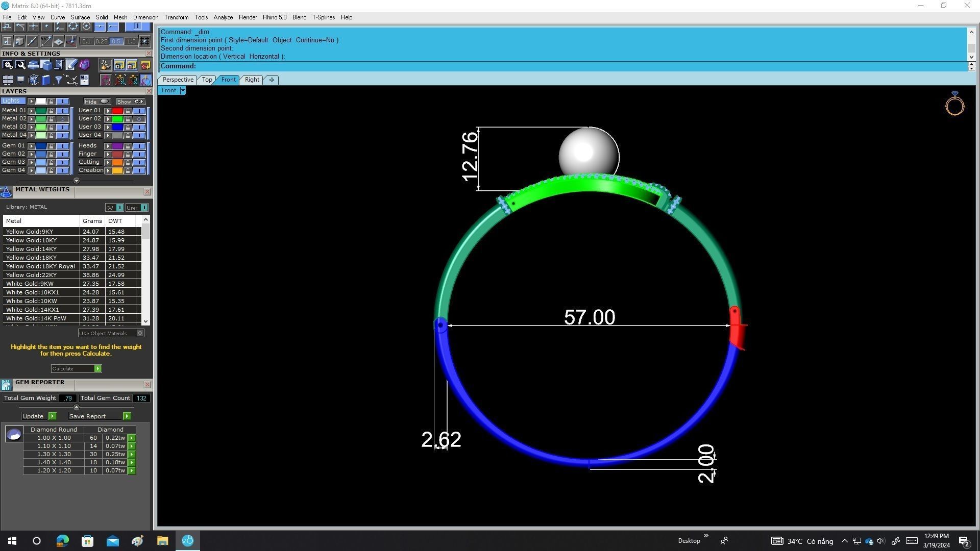Click the Gem Reporter diamond thumbnail
Viewport: 980px width, 551px height.
coord(14,434)
